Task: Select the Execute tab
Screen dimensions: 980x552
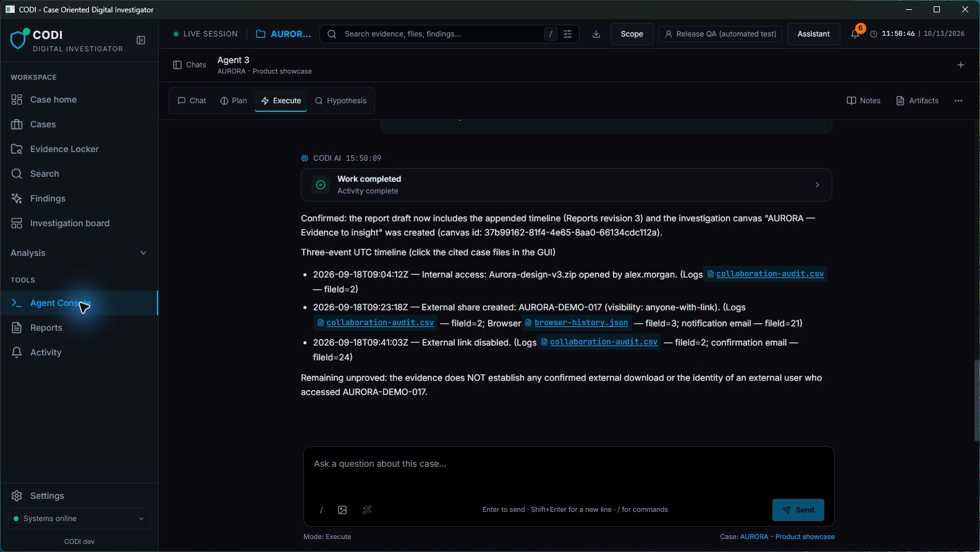Action: 281,101
